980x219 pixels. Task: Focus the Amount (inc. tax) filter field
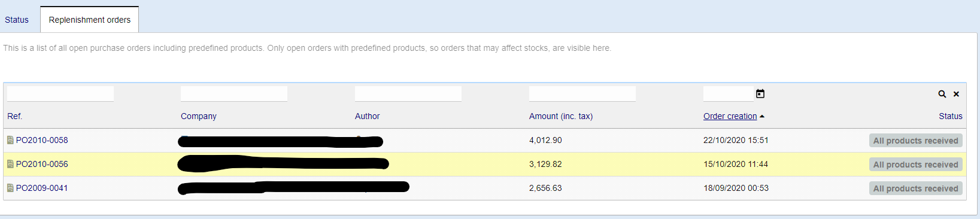pos(582,93)
